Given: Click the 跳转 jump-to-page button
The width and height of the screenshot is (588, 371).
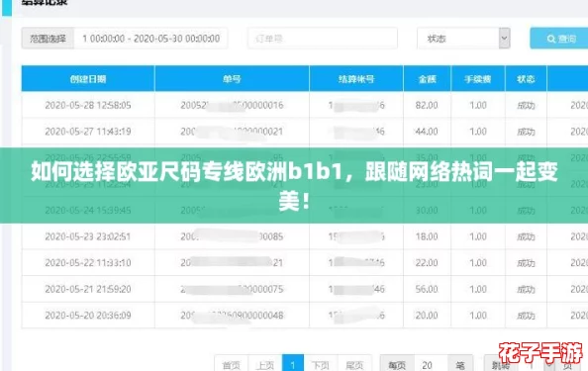Looking at the screenshot, I should click(x=501, y=364).
